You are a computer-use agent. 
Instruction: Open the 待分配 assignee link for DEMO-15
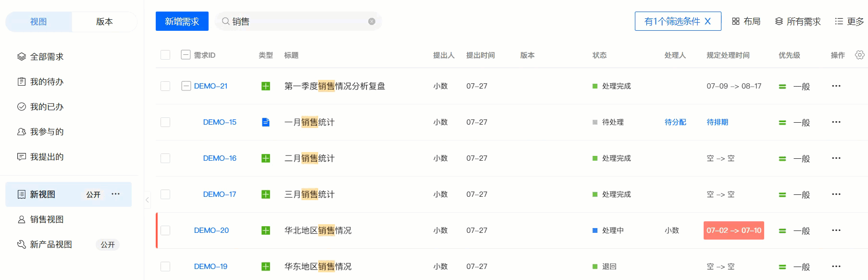point(675,122)
